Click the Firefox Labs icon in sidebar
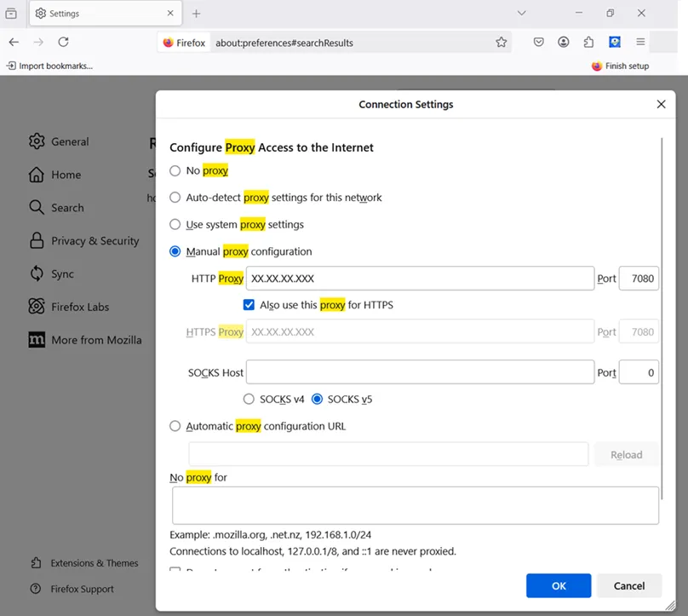The height and width of the screenshot is (616, 688). point(37,307)
